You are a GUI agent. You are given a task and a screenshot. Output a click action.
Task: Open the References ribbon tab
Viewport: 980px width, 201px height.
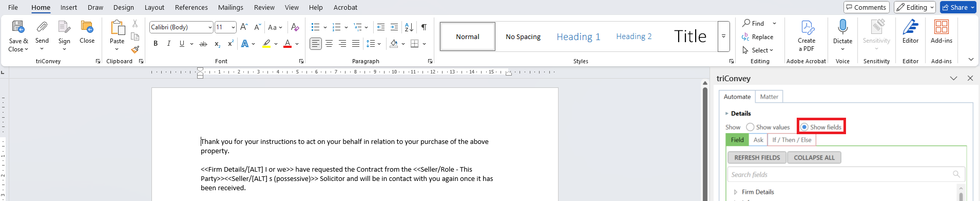[x=191, y=7]
